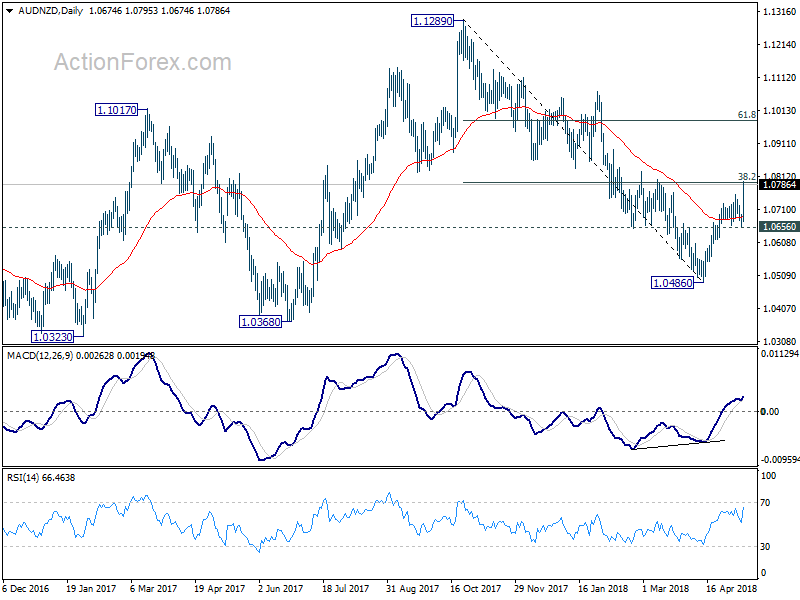This screenshot has height=600, width=800.
Task: Click the 1.10130 price axis value
Action: [779, 111]
